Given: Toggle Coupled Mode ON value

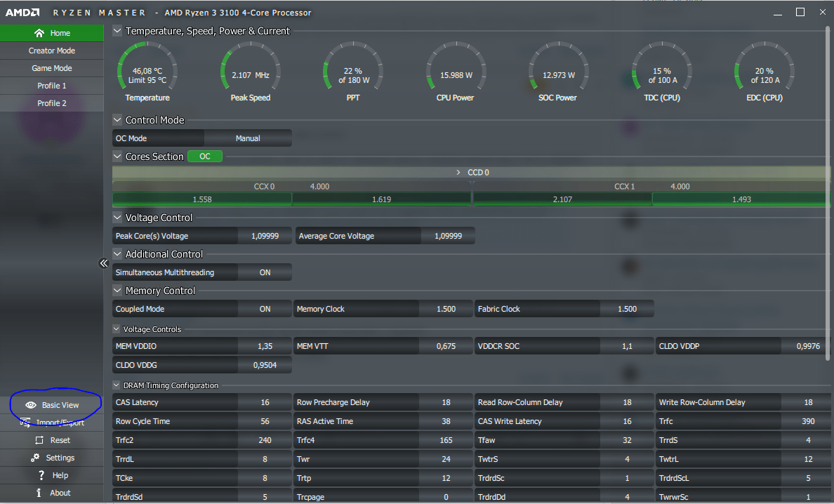Looking at the screenshot, I should [265, 309].
